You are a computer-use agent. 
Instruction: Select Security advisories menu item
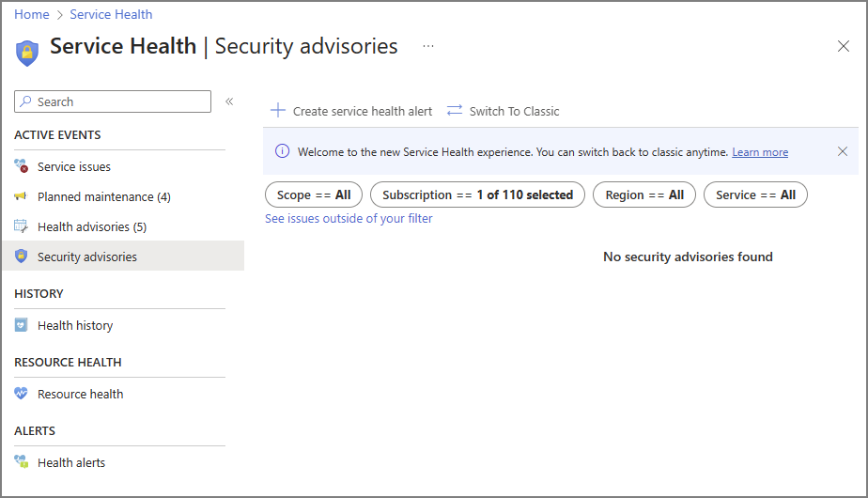(123, 256)
